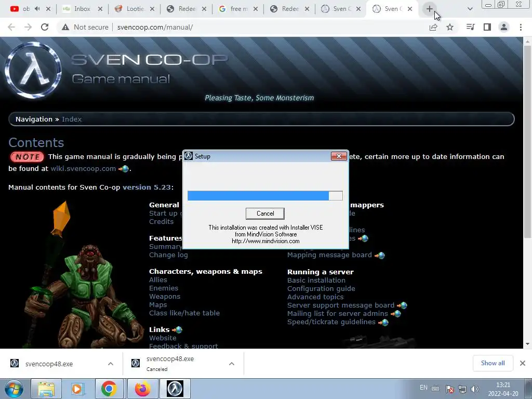
Task: Open the Advanced topics link
Action: [x=315, y=297]
